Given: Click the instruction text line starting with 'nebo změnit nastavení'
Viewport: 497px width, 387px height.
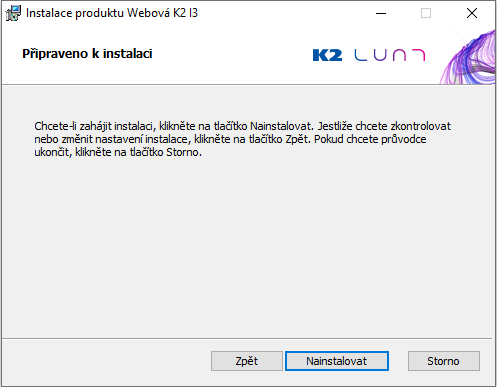Looking at the screenshot, I should coord(230,139).
